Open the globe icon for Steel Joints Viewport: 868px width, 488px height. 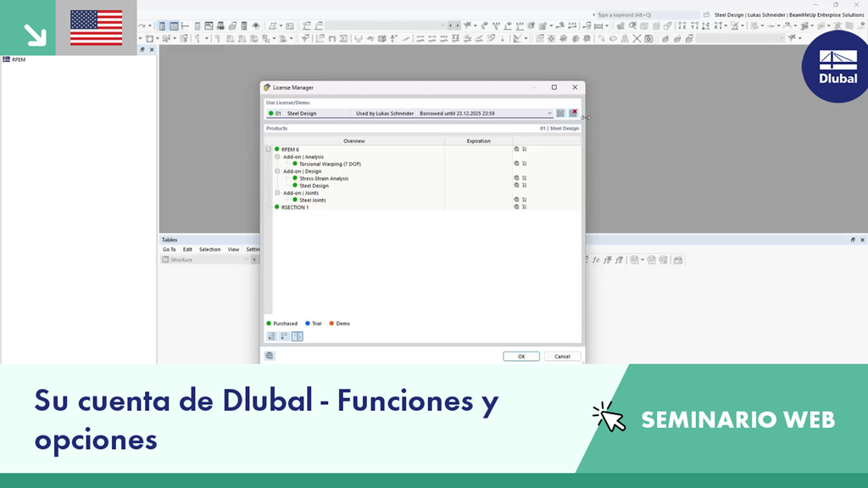pos(516,200)
